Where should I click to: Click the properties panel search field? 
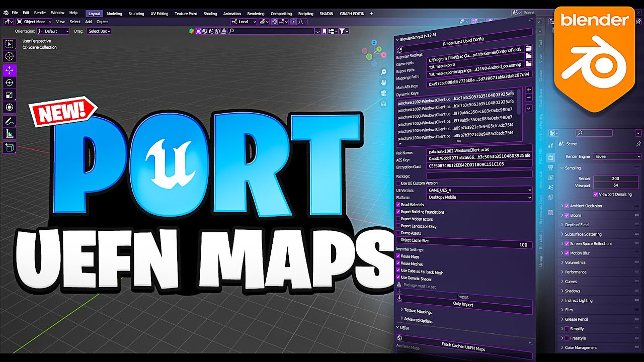(594, 133)
